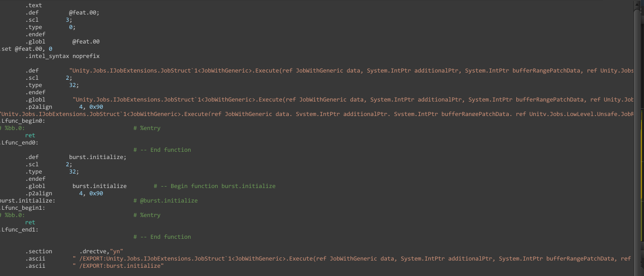The image size is (644, 276).
Task: Click the .text directive line
Action: point(34,5)
